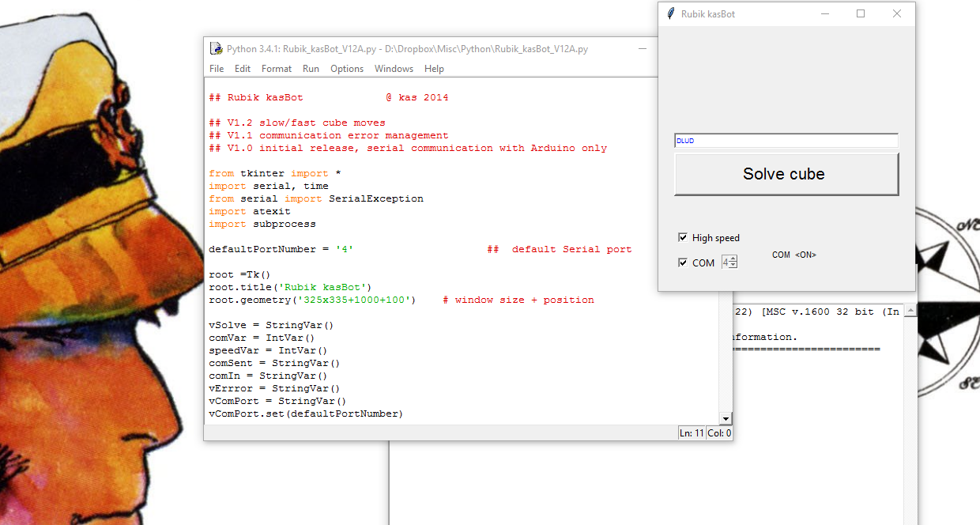Click the feather icon in Rubik kasBot title bar

pos(671,13)
